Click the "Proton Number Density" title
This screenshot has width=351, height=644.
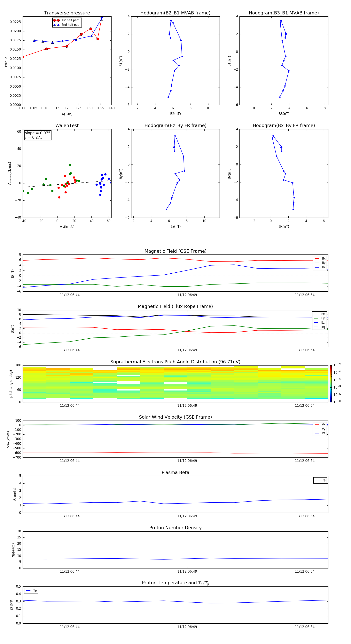point(175,528)
